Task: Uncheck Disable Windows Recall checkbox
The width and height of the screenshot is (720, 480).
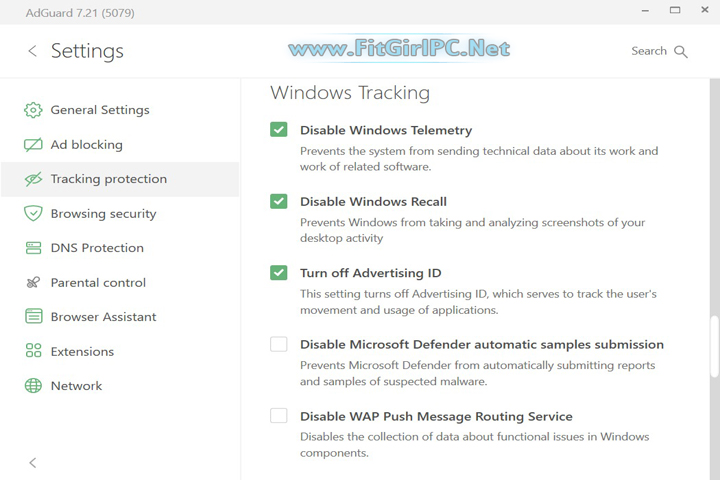Action: [x=279, y=201]
